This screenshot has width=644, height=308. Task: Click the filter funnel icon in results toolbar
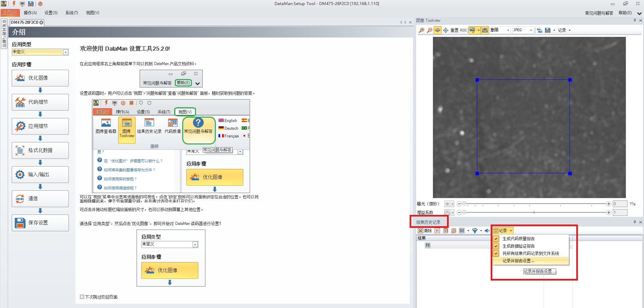pyautogui.click(x=475, y=231)
